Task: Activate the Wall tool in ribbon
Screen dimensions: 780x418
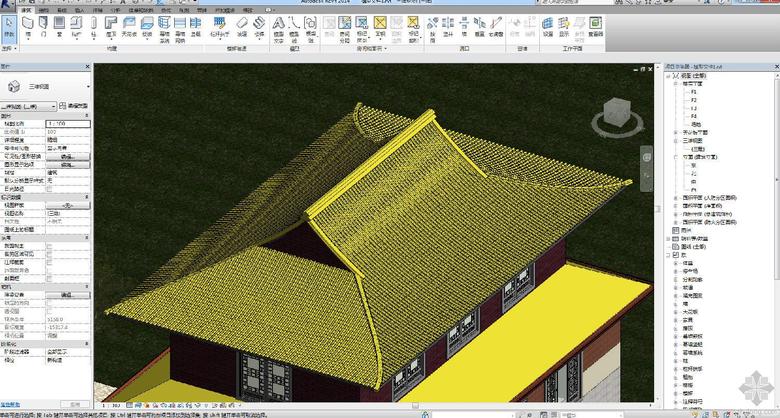Action: tap(30, 25)
